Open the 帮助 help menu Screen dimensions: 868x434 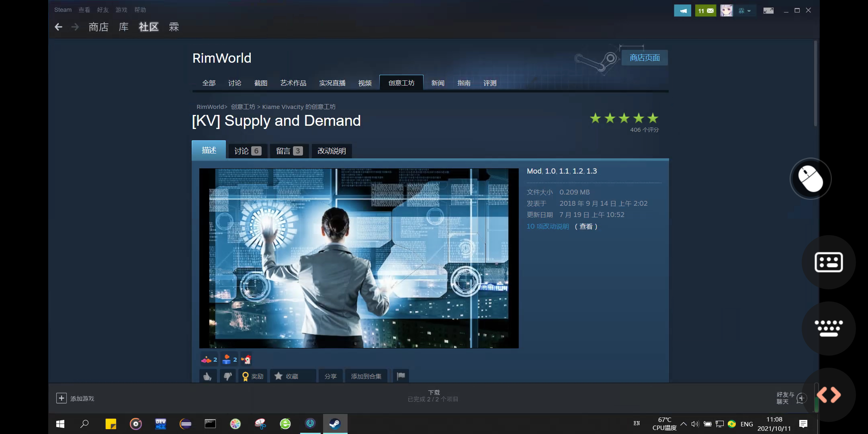pyautogui.click(x=140, y=10)
